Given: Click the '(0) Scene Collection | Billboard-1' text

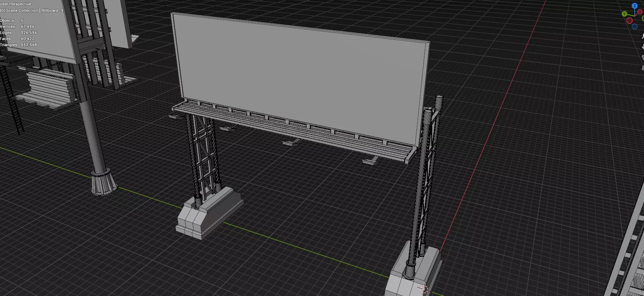Looking at the screenshot, I should coord(32,10).
